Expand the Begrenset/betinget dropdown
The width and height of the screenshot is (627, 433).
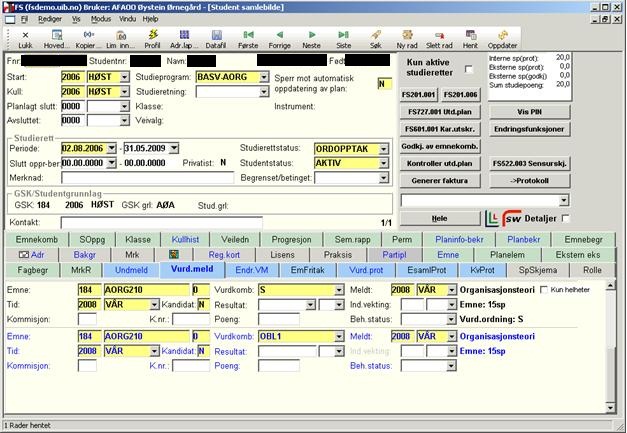click(x=383, y=178)
